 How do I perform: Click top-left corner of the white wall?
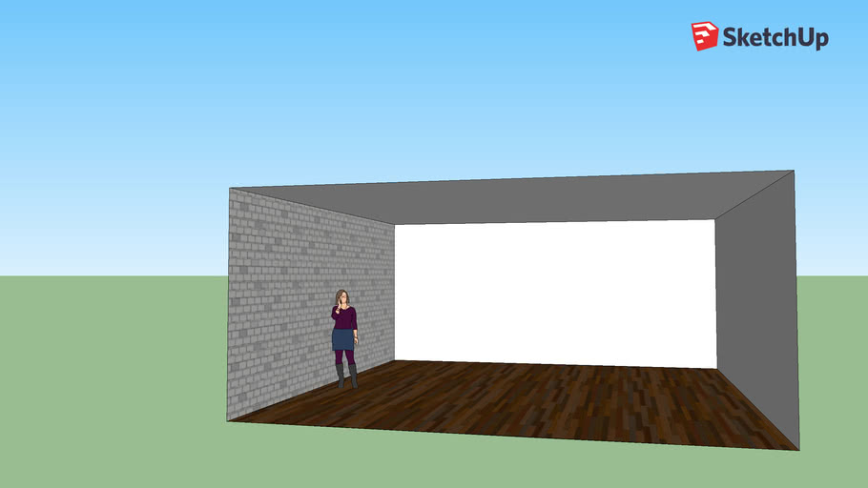[x=395, y=226]
